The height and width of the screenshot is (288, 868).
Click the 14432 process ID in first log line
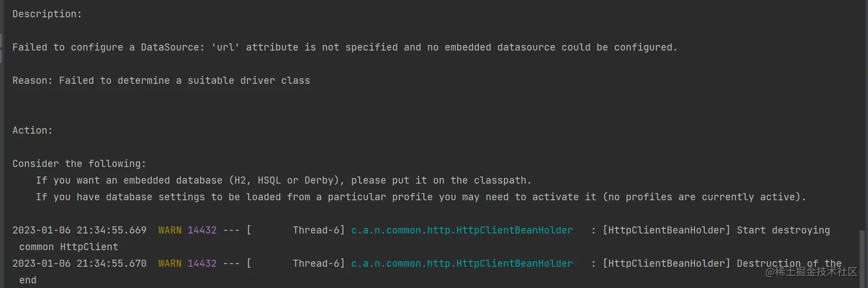[202, 230]
